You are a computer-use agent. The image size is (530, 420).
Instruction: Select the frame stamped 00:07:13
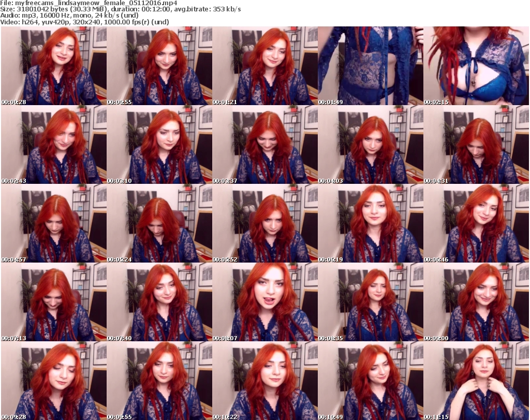coord(53,302)
